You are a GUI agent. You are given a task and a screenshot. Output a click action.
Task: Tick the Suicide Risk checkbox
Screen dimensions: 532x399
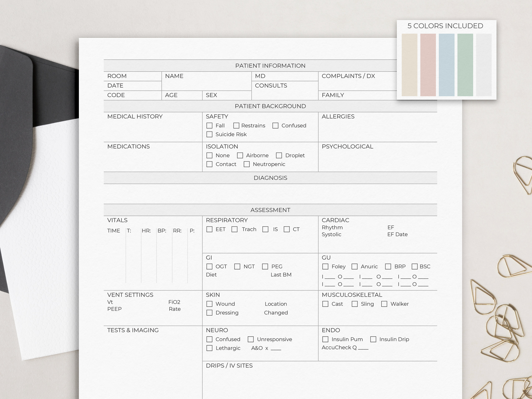point(209,134)
